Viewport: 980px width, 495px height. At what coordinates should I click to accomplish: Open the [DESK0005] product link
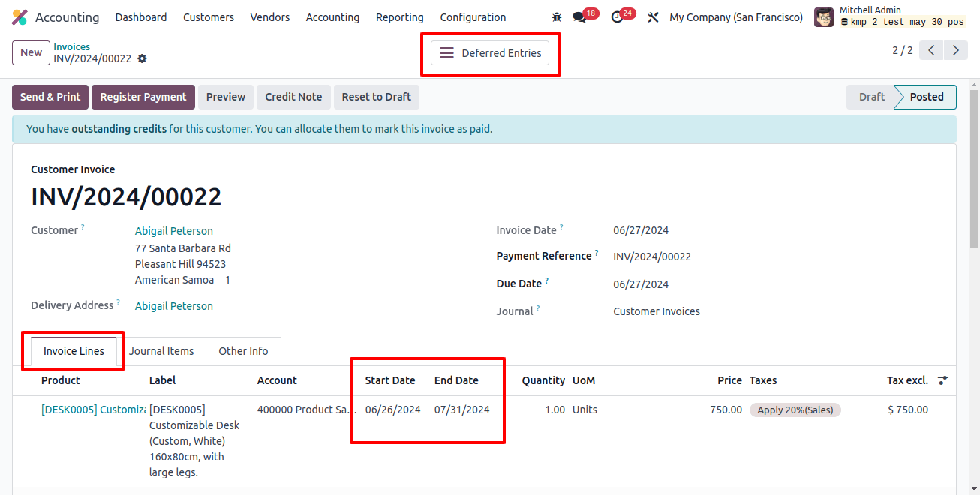coord(93,409)
